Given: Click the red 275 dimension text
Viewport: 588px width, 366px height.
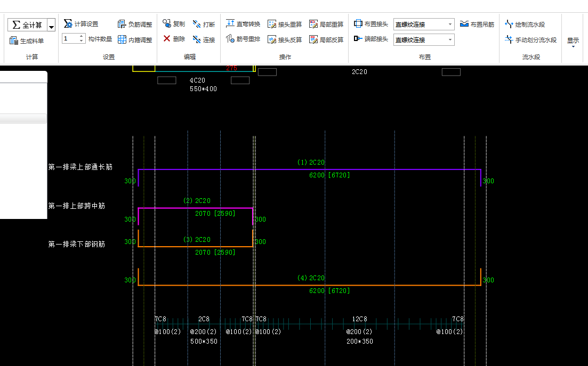Looking at the screenshot, I should (x=232, y=68).
